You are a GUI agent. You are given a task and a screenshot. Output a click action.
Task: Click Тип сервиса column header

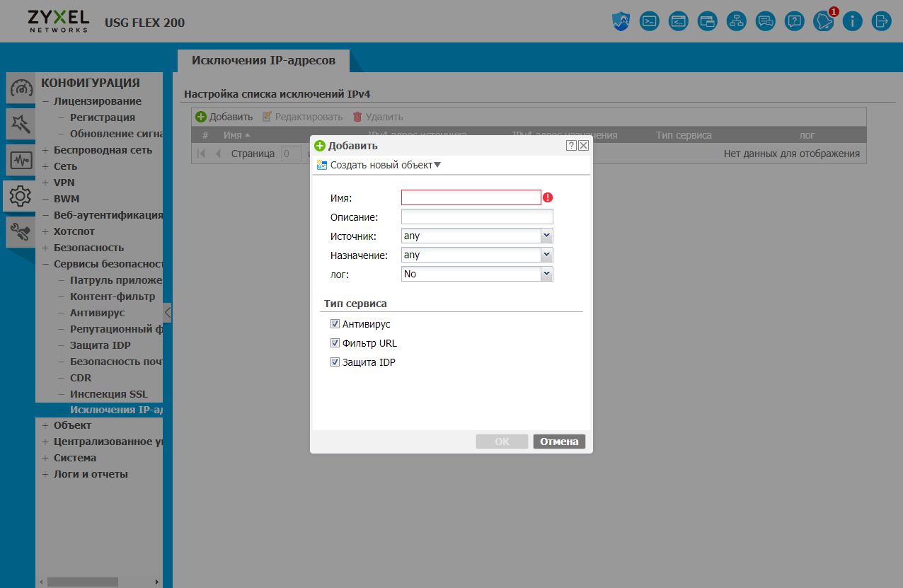point(684,135)
